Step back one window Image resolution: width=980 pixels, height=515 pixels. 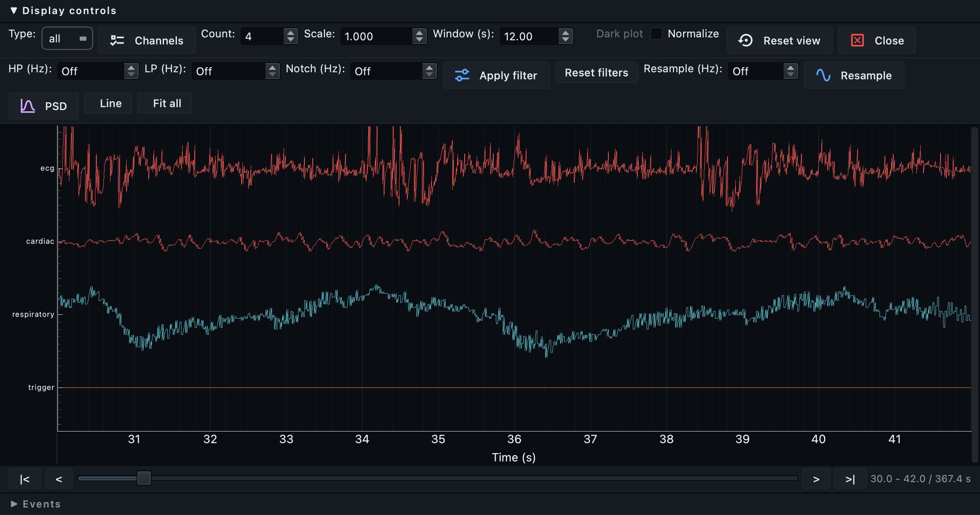[x=59, y=479]
